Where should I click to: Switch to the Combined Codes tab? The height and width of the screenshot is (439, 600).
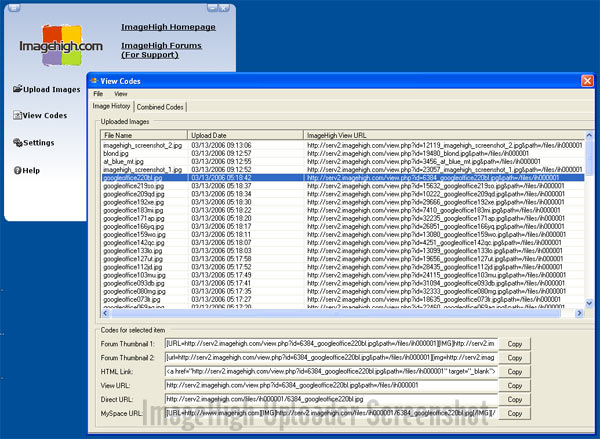(160, 107)
